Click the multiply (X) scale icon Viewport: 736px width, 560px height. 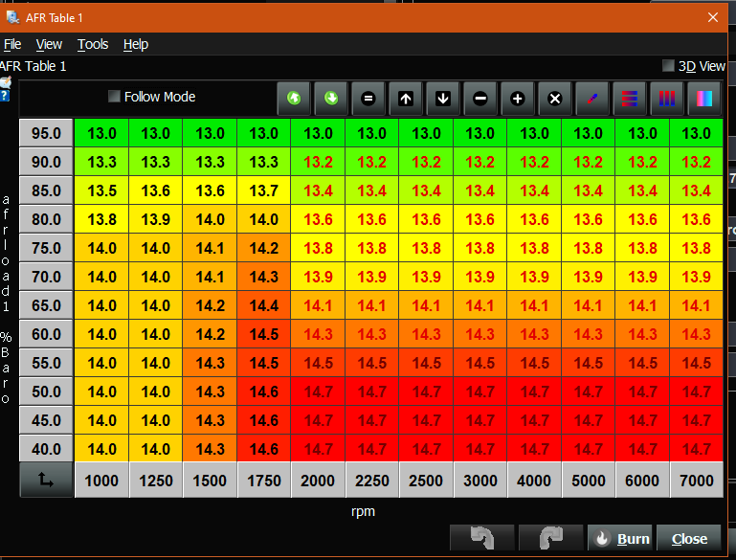[x=554, y=99]
